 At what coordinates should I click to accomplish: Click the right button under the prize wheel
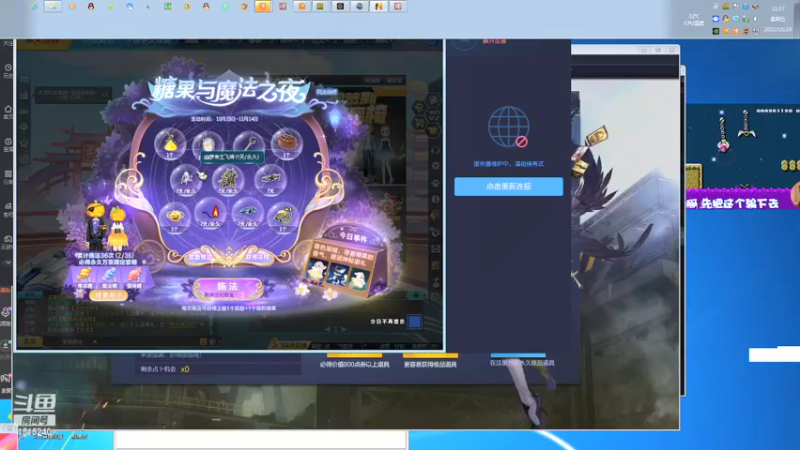257,257
